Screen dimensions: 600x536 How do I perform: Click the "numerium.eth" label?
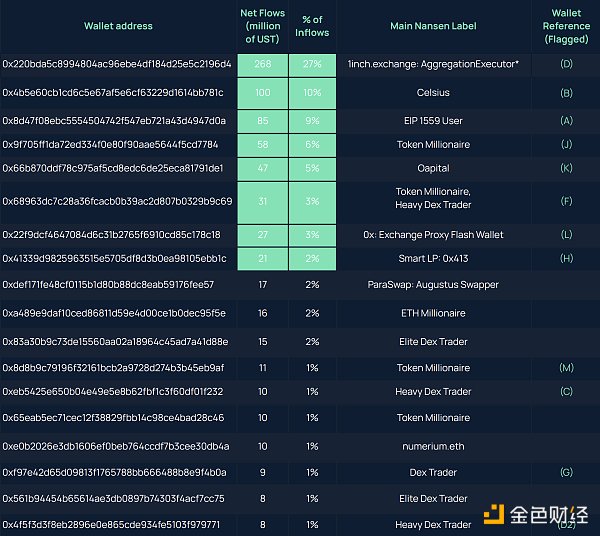tap(433, 447)
